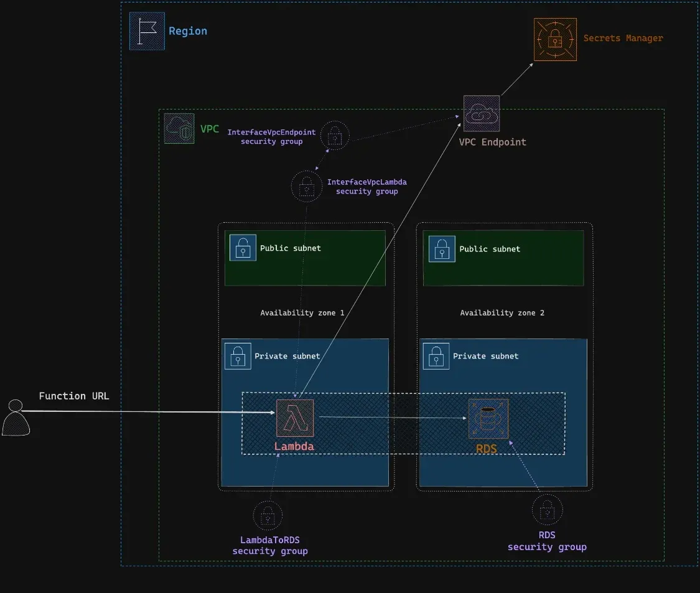
Task: Click the Secrets Manager text label
Action: coord(623,39)
